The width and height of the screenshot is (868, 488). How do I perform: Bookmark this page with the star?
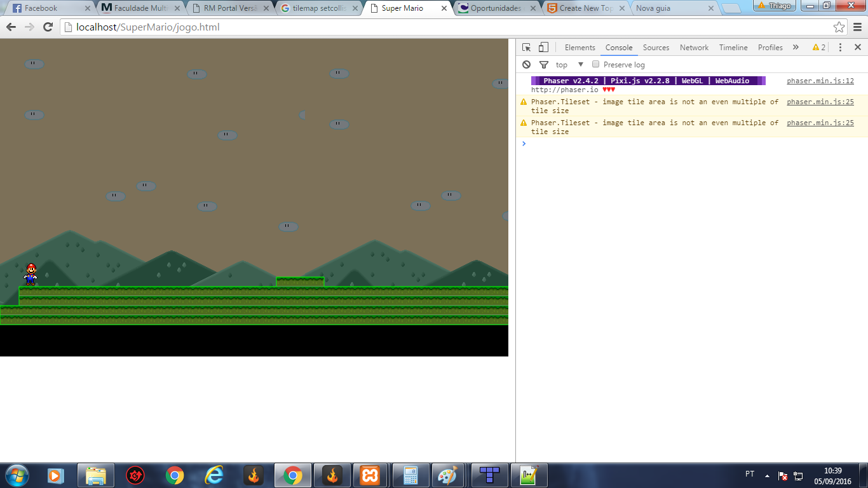click(x=839, y=27)
